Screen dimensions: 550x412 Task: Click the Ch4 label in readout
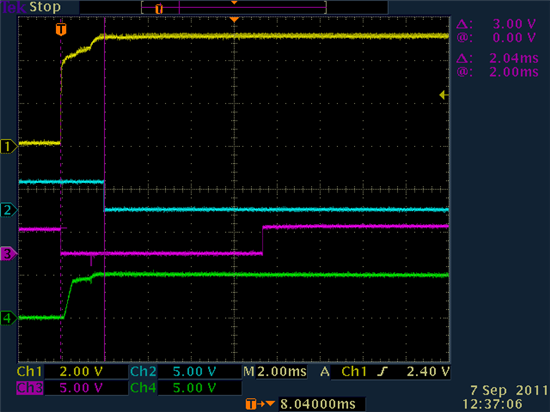point(143,388)
